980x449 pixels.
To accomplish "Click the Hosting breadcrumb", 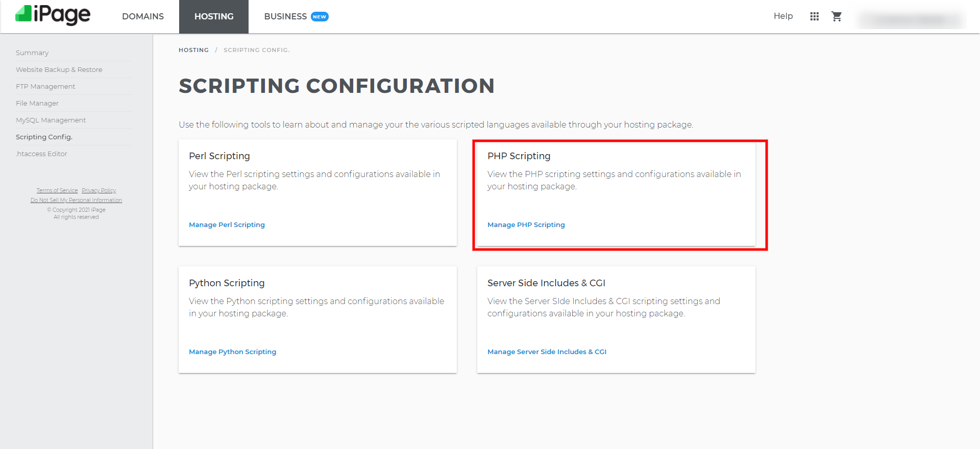I will point(193,50).
